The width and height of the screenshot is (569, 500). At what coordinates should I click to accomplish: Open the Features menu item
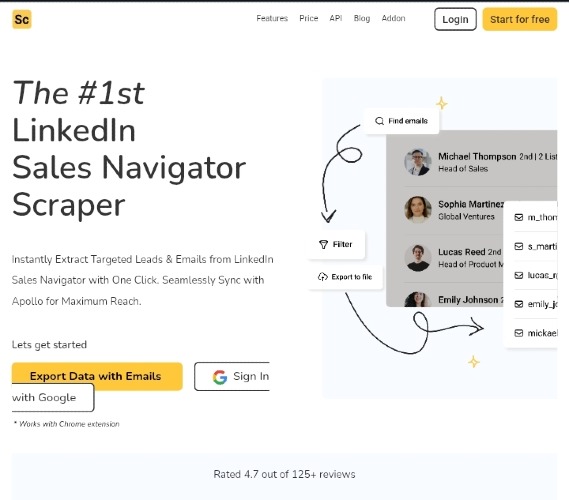(272, 18)
